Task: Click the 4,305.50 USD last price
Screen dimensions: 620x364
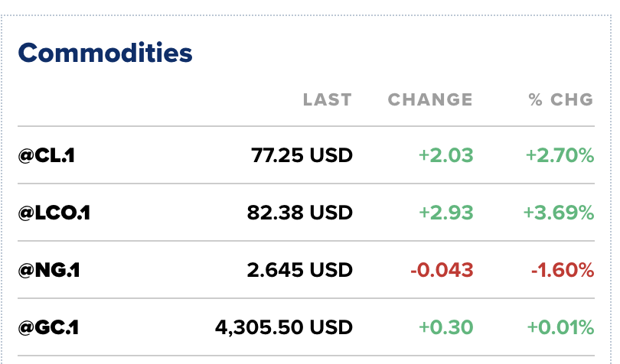Action: point(284,327)
